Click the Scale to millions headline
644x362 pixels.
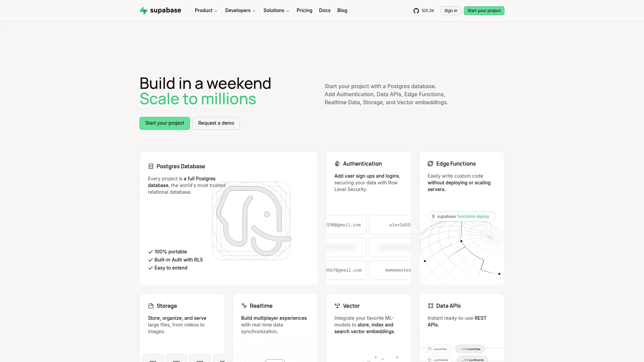coord(198,99)
